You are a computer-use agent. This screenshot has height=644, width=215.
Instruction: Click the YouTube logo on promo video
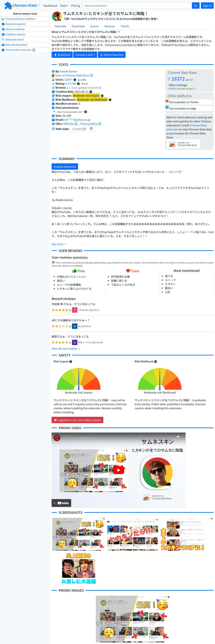click(63, 503)
